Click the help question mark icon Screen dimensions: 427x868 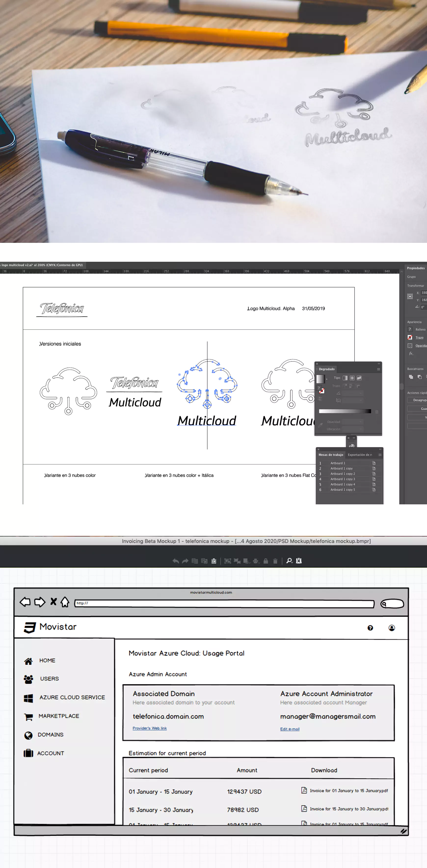click(370, 628)
